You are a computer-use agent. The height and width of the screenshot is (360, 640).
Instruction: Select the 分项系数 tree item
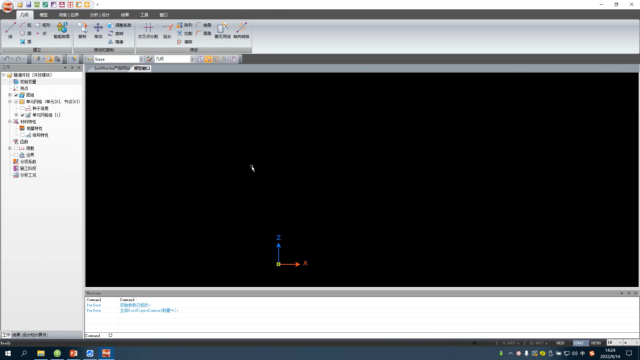click(x=28, y=162)
